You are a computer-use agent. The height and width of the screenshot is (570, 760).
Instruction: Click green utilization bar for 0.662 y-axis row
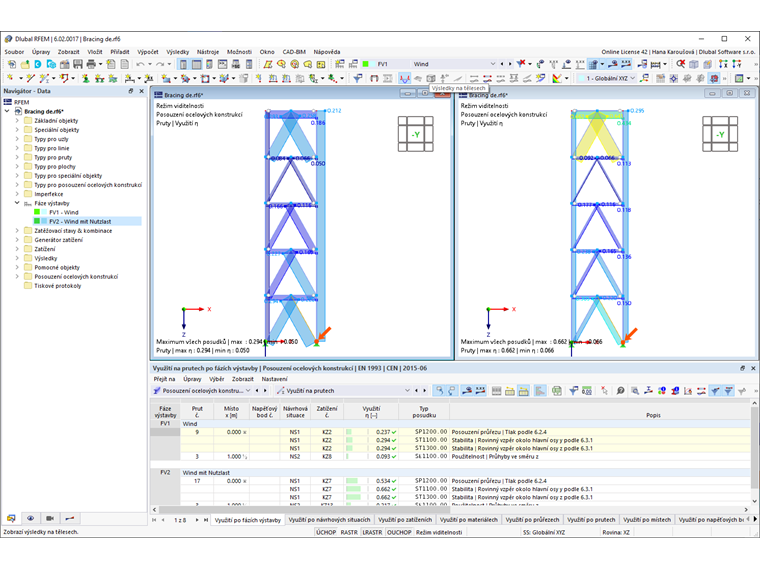click(x=353, y=489)
